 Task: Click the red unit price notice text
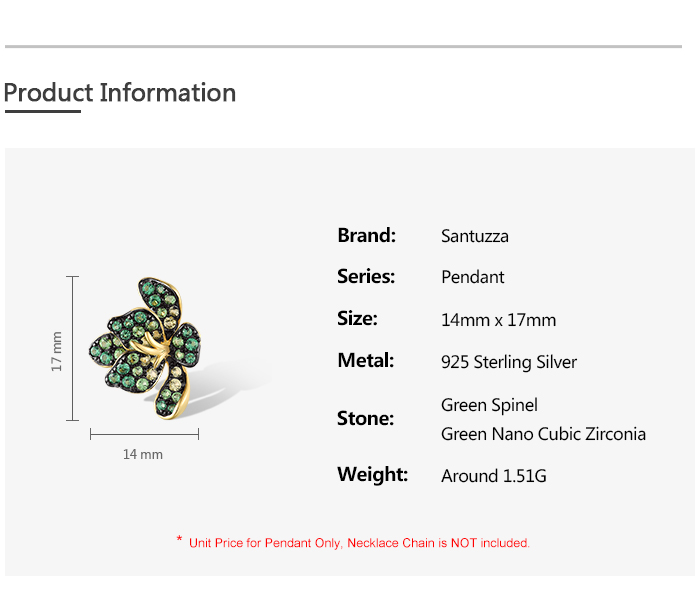click(x=359, y=543)
